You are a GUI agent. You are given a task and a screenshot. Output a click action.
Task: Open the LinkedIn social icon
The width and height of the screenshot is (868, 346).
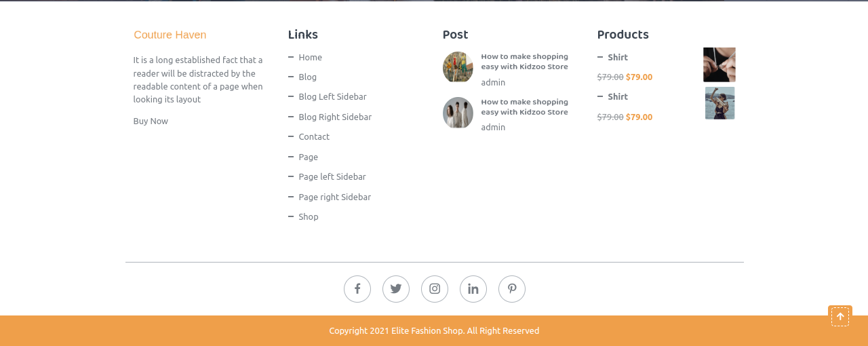pos(473,289)
